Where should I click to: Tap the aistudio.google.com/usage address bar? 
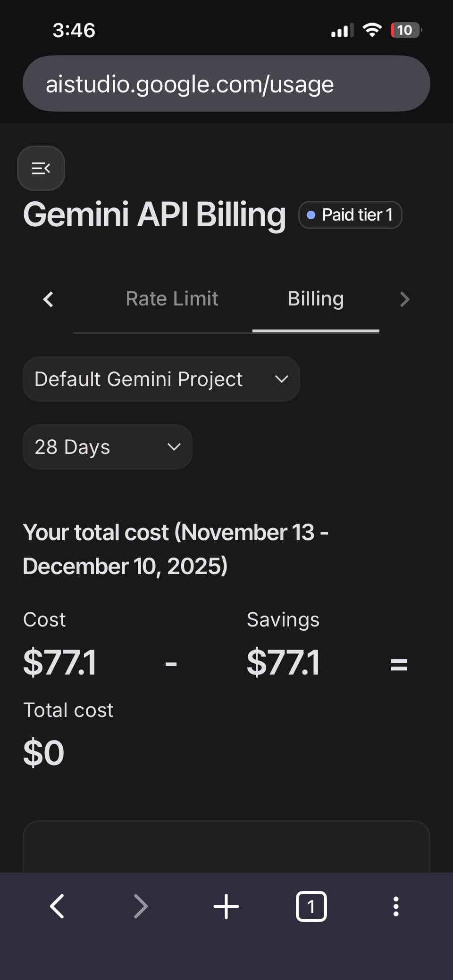click(226, 84)
